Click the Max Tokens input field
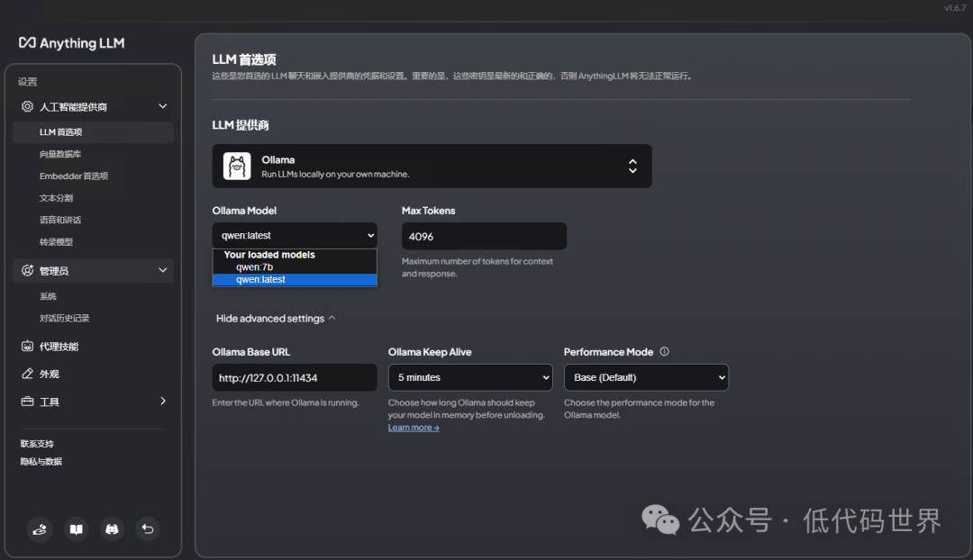 coord(484,235)
